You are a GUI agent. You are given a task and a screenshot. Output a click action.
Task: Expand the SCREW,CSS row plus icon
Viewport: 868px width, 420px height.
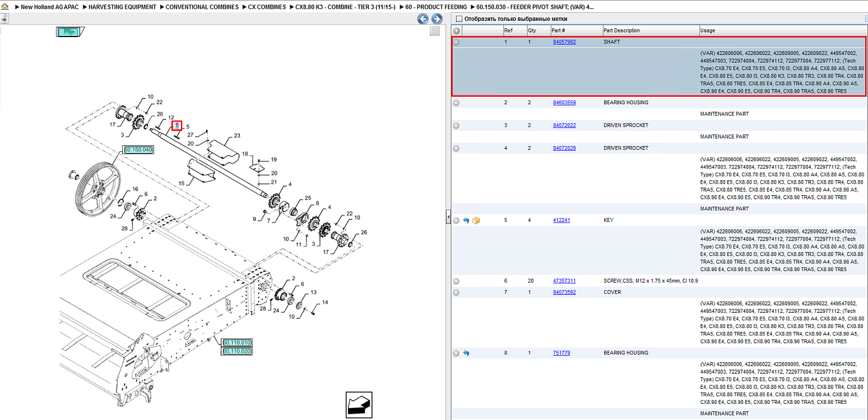(x=456, y=281)
